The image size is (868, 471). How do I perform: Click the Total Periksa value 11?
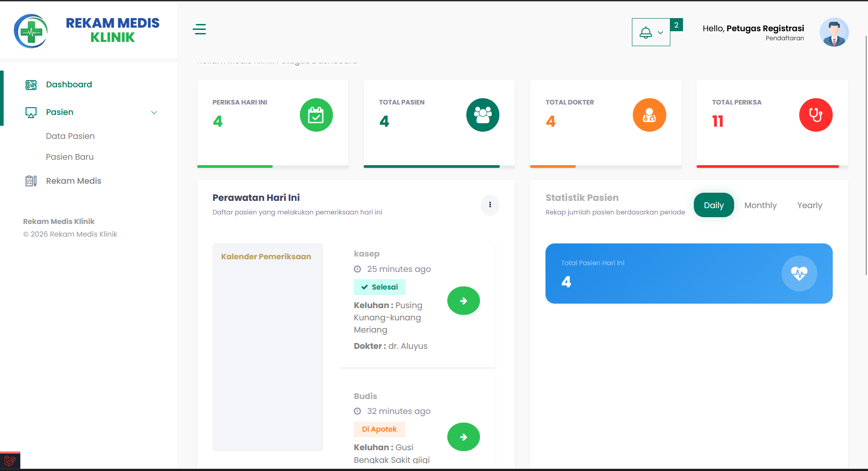tap(717, 121)
